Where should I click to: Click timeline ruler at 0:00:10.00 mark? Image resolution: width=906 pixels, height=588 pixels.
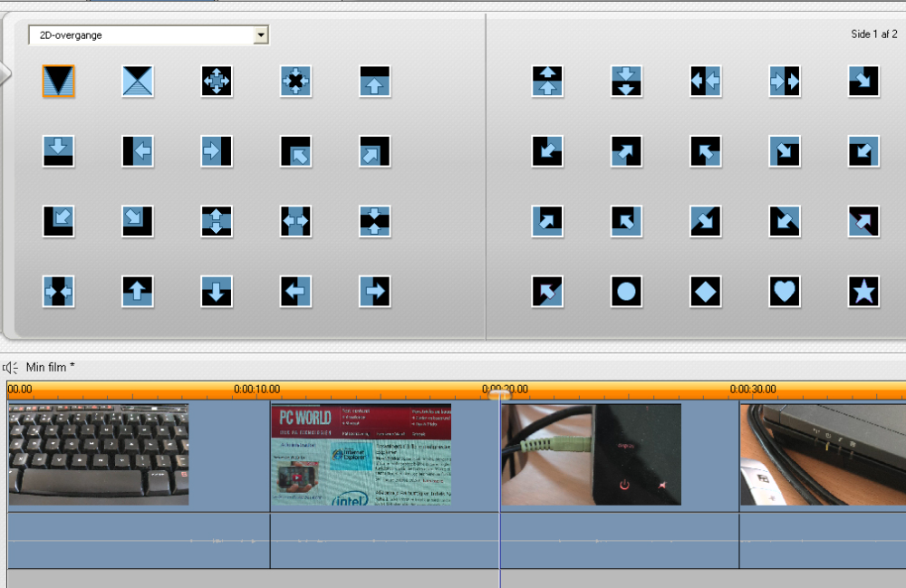click(256, 390)
